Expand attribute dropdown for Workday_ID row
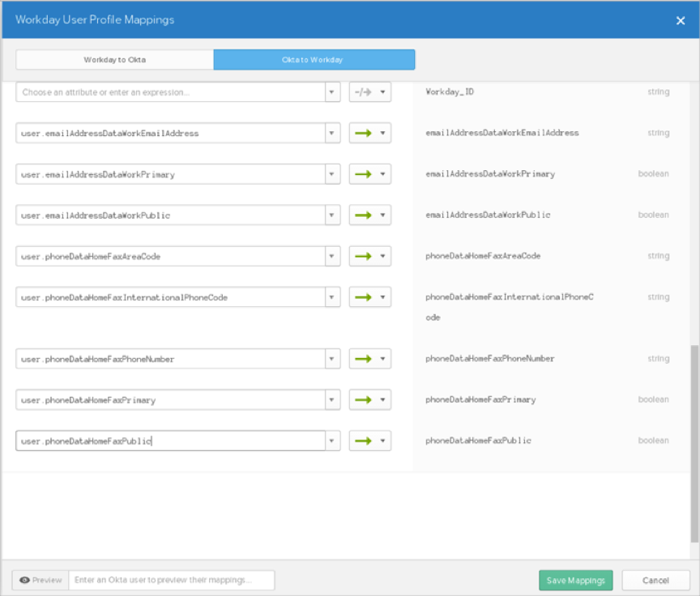The image size is (700, 596). coord(332,92)
